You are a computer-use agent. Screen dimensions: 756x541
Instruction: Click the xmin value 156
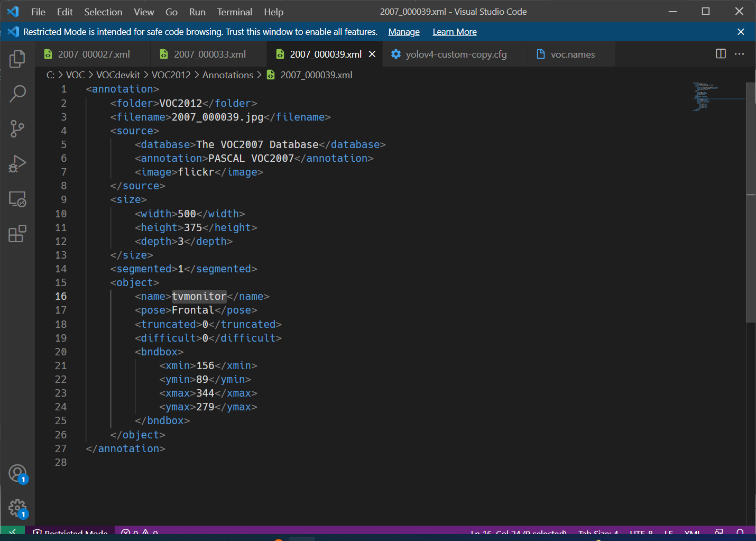click(205, 365)
